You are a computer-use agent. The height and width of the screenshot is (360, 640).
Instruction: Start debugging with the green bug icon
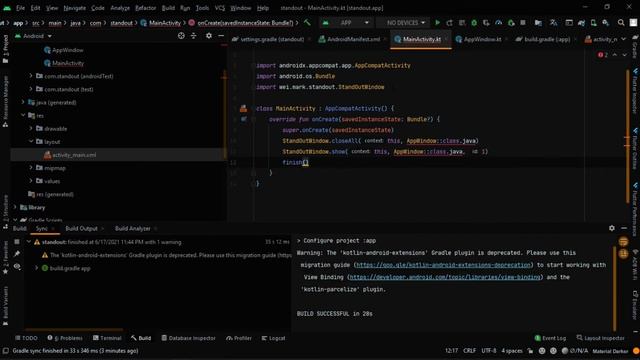click(x=474, y=23)
